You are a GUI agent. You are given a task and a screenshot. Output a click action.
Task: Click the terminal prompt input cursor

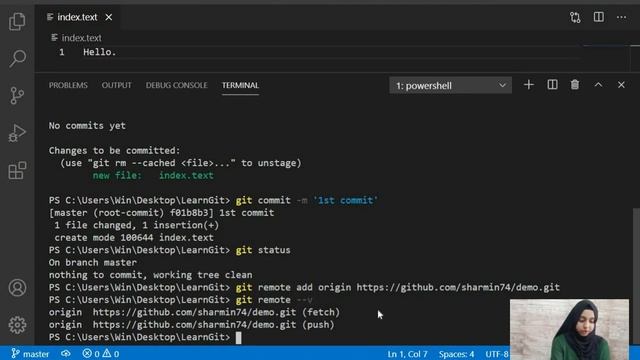[238, 338]
